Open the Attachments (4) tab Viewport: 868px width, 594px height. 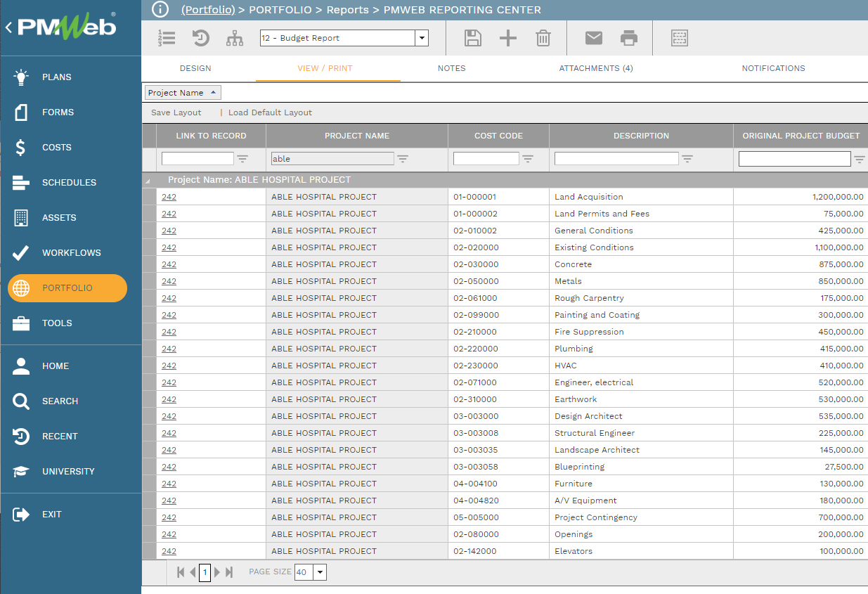596,68
